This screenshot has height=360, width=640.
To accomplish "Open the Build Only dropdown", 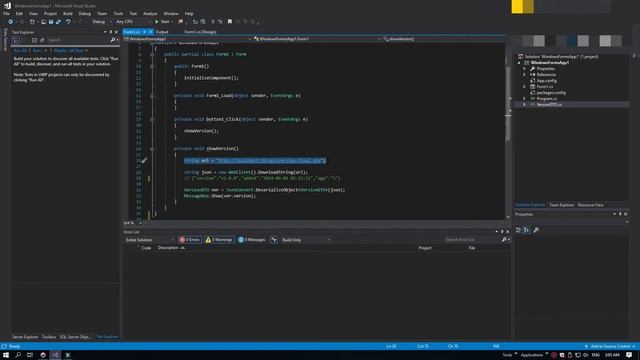I will coord(306,240).
